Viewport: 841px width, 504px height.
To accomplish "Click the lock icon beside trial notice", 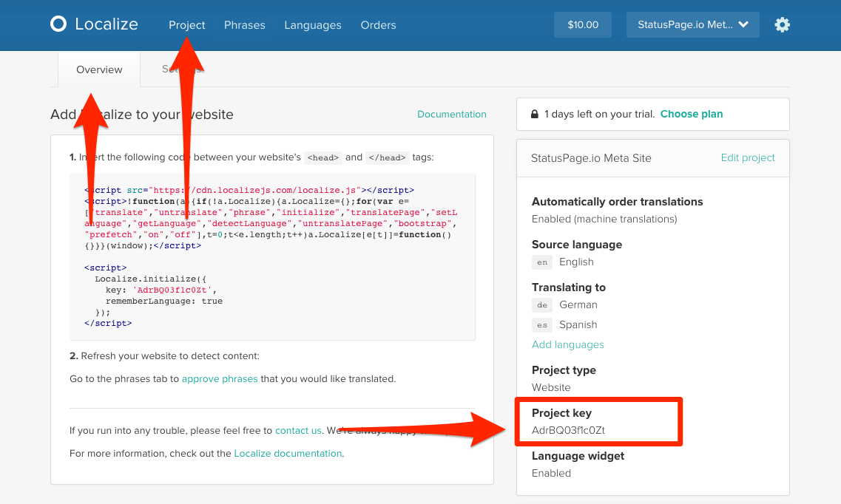I will pyautogui.click(x=534, y=114).
